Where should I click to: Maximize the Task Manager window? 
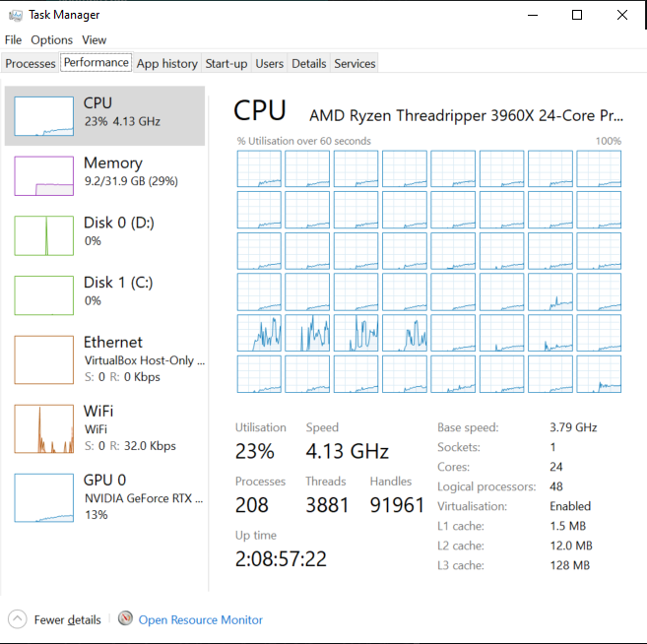(x=577, y=16)
